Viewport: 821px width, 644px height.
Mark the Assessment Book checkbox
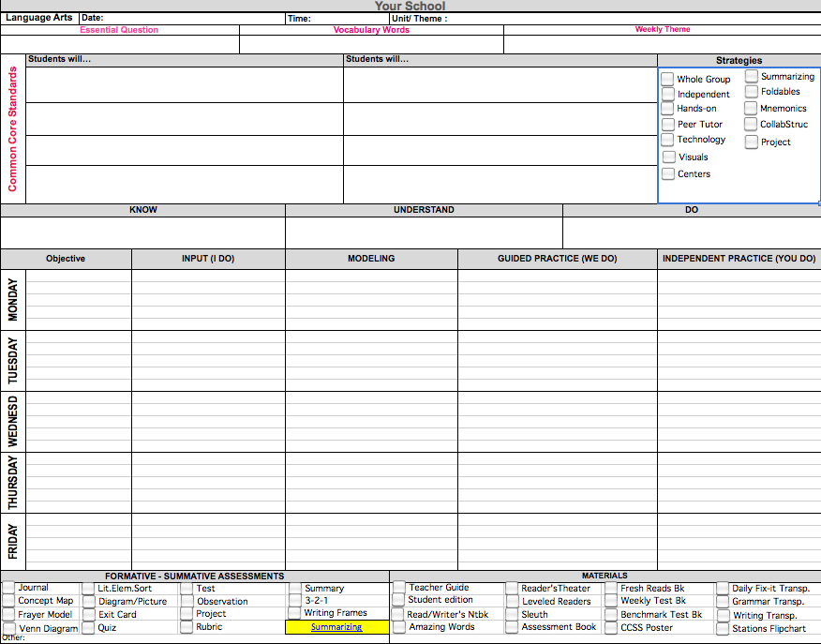click(x=512, y=627)
